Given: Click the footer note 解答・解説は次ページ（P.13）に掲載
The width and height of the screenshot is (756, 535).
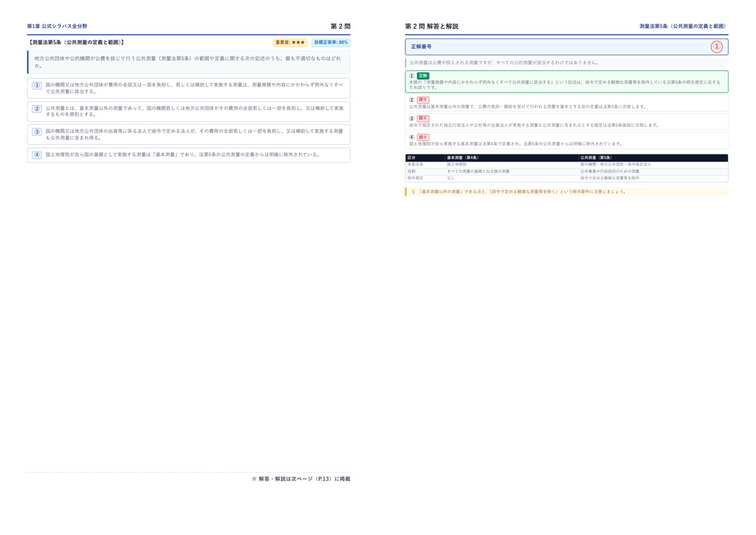Looking at the screenshot, I should 301,479.
